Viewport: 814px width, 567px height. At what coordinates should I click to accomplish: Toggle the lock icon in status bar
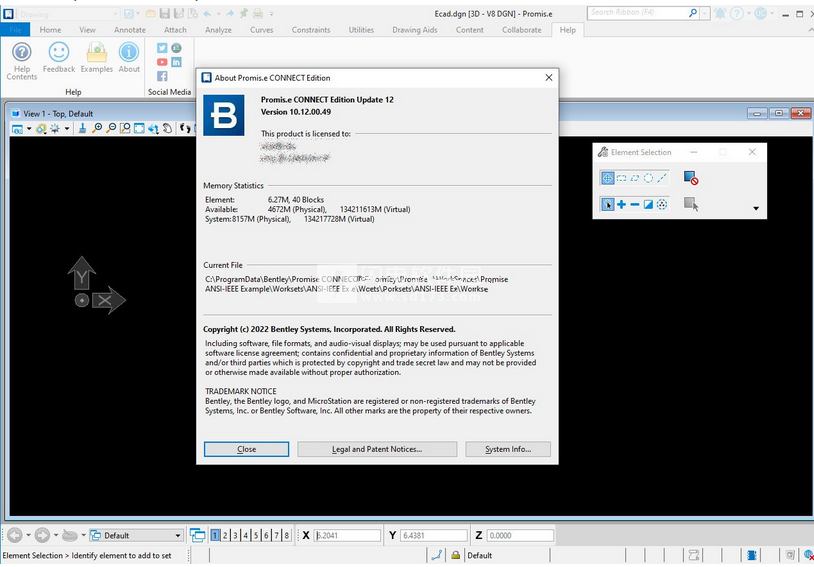coord(455,555)
